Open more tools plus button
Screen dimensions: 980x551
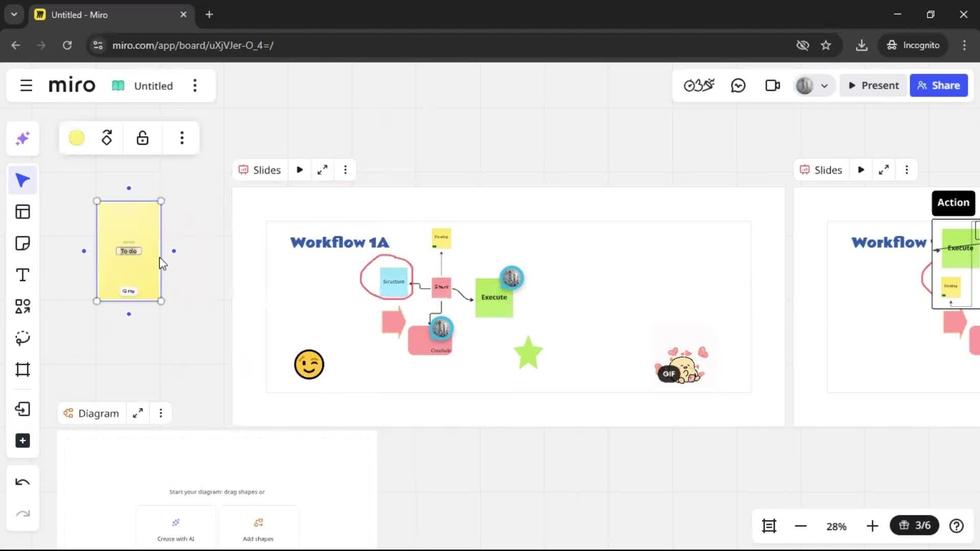(22, 441)
